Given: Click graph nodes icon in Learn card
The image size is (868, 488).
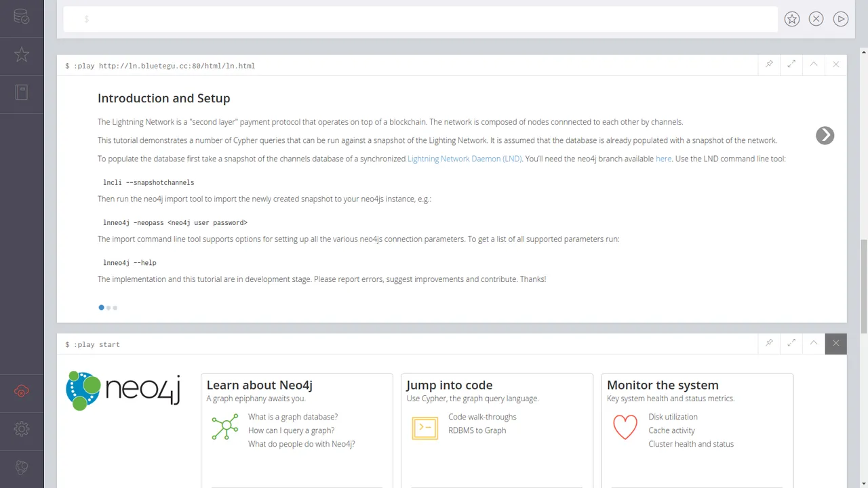Looking at the screenshot, I should point(225,428).
